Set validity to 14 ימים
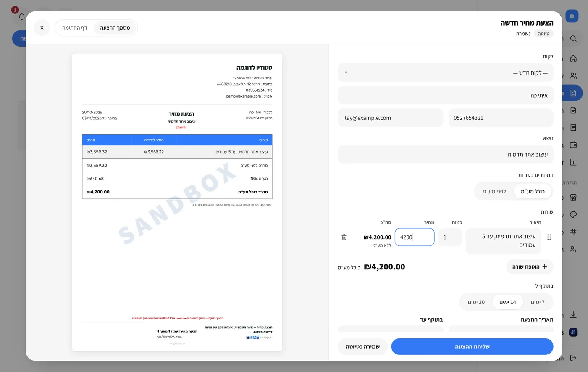Image resolution: width=588 pixels, height=372 pixels. (508, 302)
